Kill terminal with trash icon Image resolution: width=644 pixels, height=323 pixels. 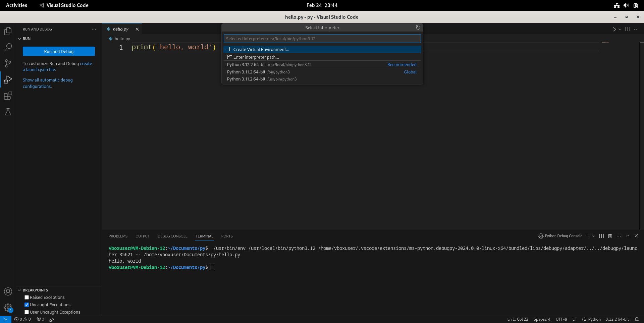610,236
